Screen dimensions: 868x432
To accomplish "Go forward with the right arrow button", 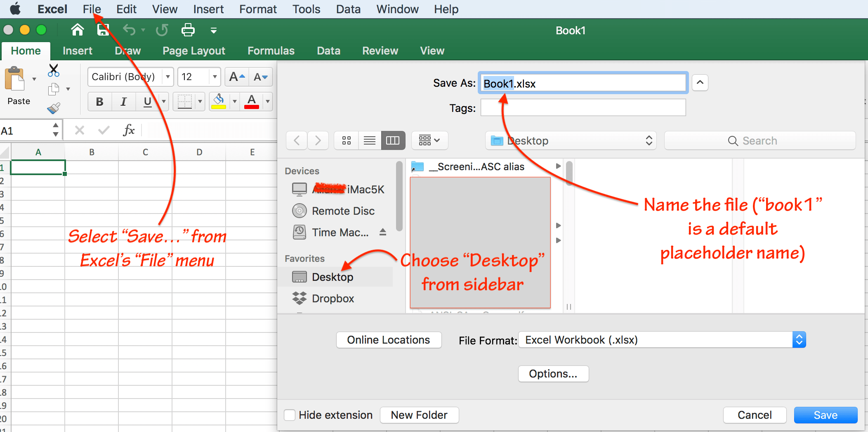I will click(318, 141).
